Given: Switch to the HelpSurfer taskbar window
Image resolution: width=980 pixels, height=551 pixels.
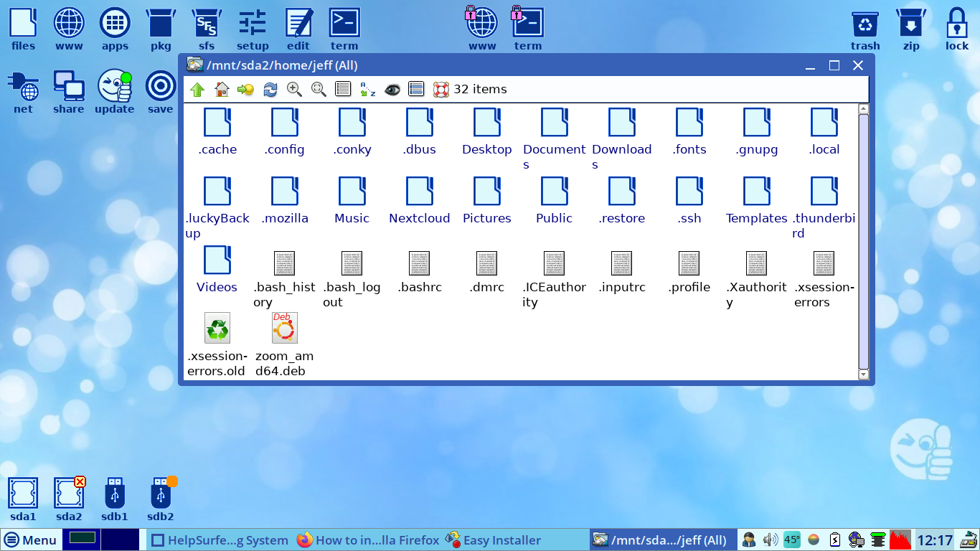Looking at the screenshot, I should (220, 540).
